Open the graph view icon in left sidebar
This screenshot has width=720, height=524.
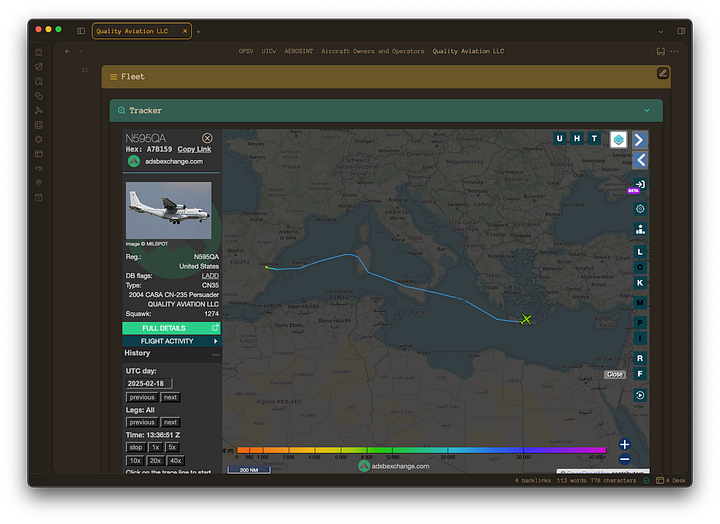click(39, 110)
